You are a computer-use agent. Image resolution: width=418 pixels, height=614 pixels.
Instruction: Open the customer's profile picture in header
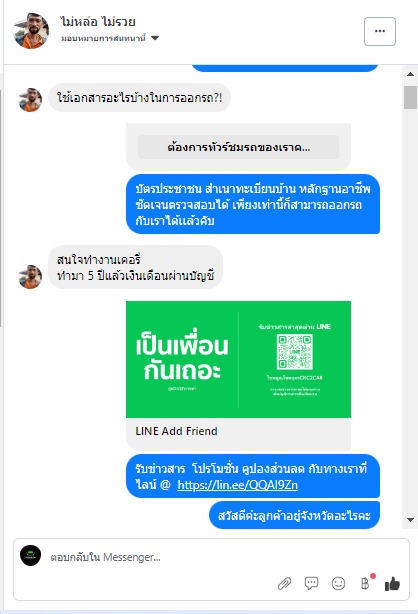tap(31, 31)
